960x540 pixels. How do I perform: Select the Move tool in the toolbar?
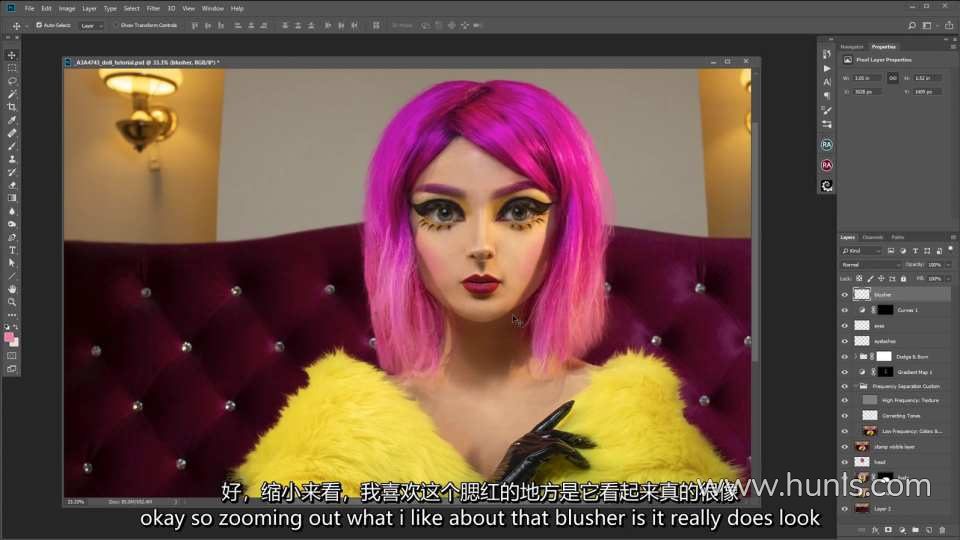point(12,55)
